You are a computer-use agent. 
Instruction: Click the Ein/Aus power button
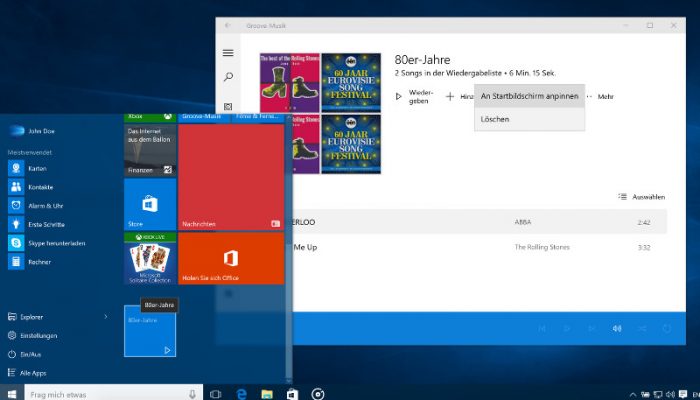[25, 354]
